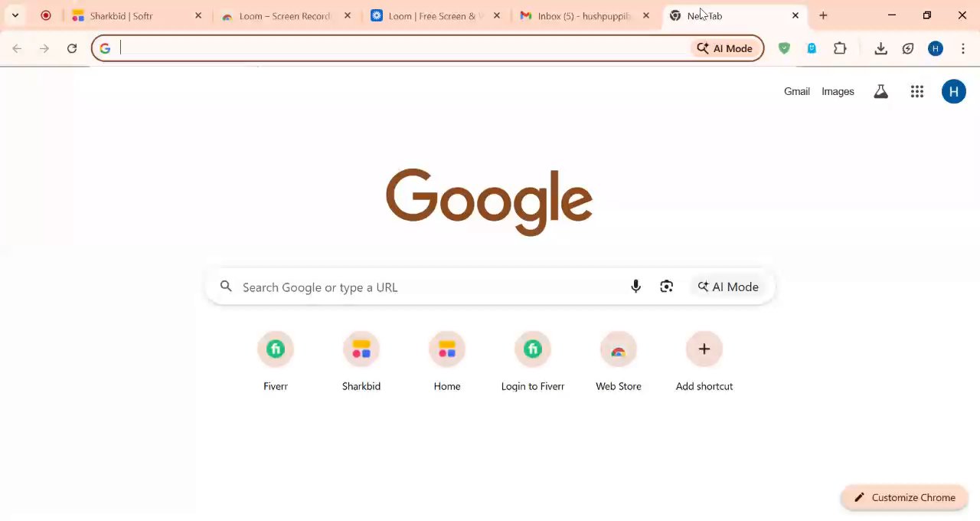The height and width of the screenshot is (521, 980).
Task: Open the Login to Fiverr shortcut
Action: click(533, 362)
